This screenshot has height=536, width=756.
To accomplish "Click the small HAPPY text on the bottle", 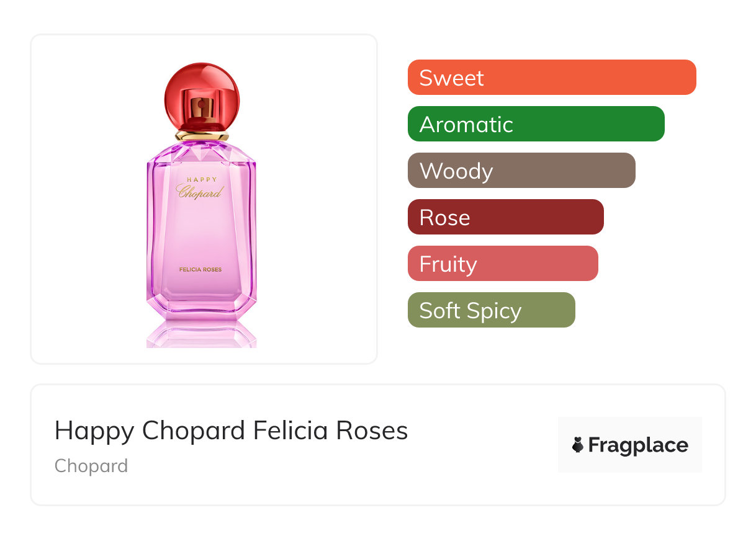I will [x=202, y=180].
